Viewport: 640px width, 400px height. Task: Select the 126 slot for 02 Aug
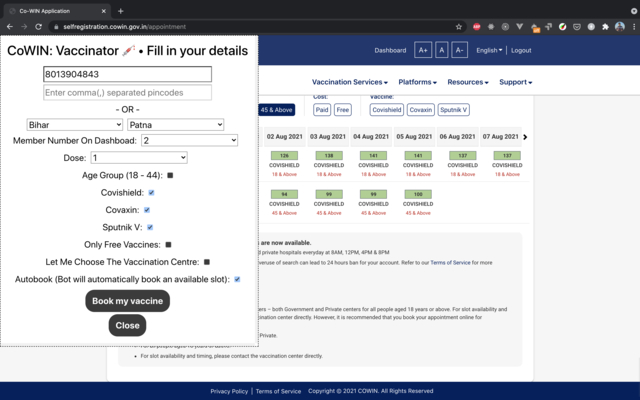[x=284, y=156]
